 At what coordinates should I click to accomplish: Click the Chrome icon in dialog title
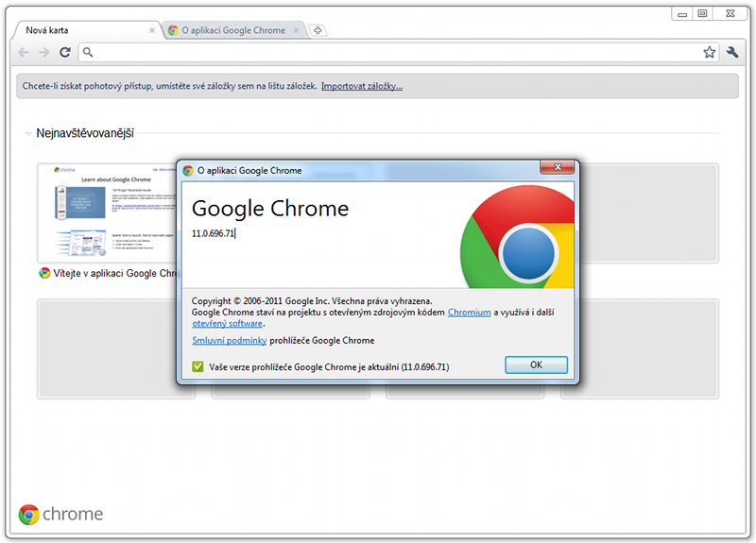[x=188, y=171]
